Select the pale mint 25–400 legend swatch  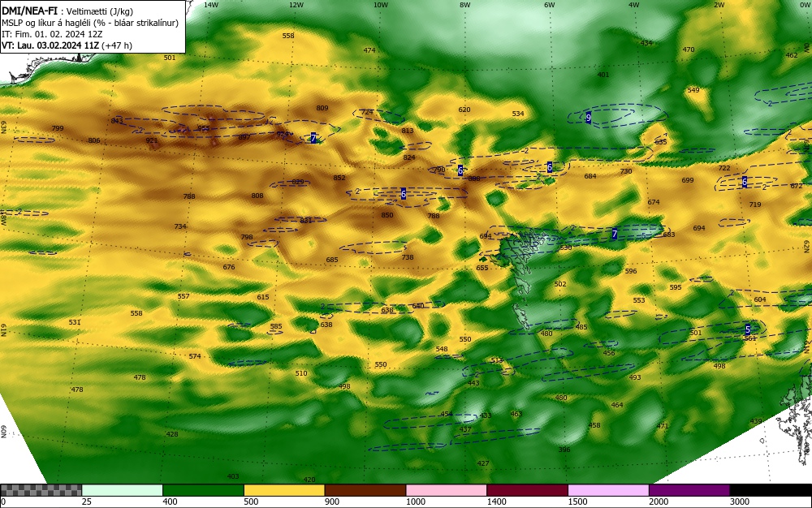coord(123,490)
